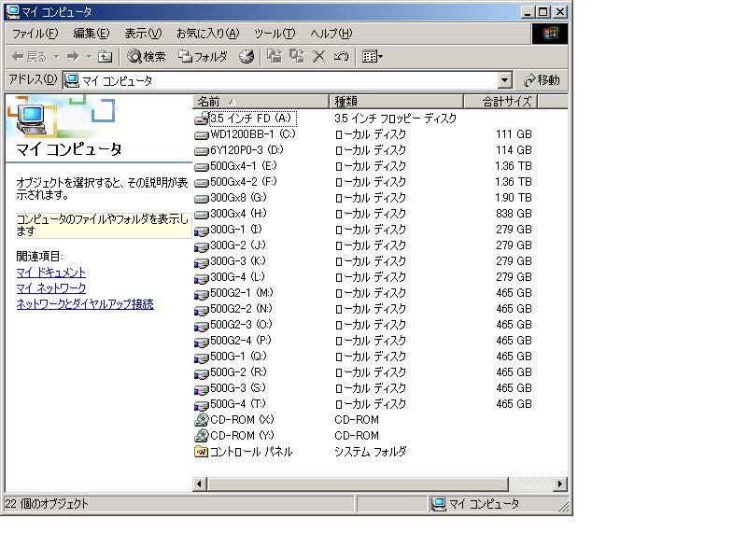Click the Copy To toolbar icon
Image resolution: width=747 pixels, height=560 pixels.
pos(297,57)
